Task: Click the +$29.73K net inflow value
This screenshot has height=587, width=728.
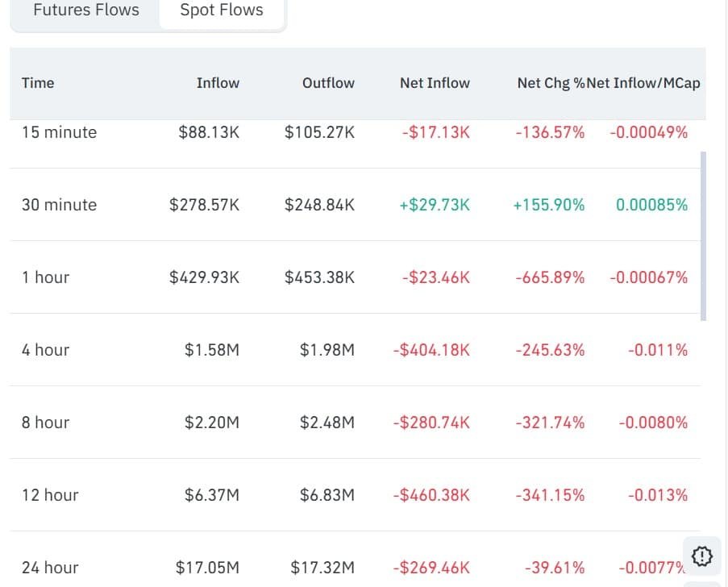Action: click(x=435, y=205)
